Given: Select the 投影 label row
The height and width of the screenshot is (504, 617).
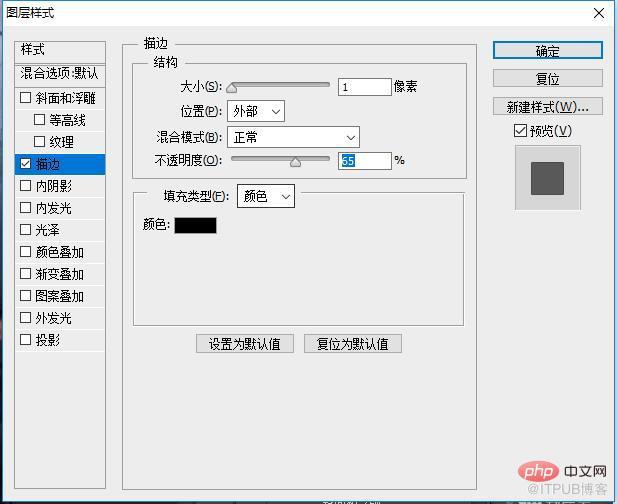Looking at the screenshot, I should [x=48, y=340].
